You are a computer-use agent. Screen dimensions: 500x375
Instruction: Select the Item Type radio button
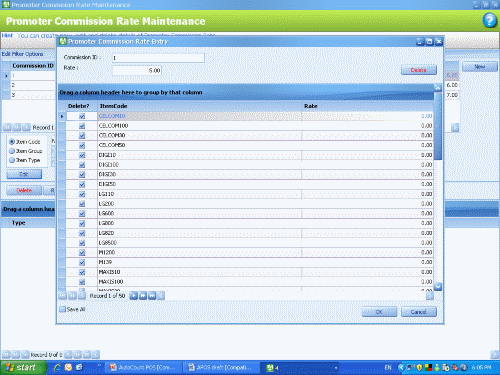[12, 160]
